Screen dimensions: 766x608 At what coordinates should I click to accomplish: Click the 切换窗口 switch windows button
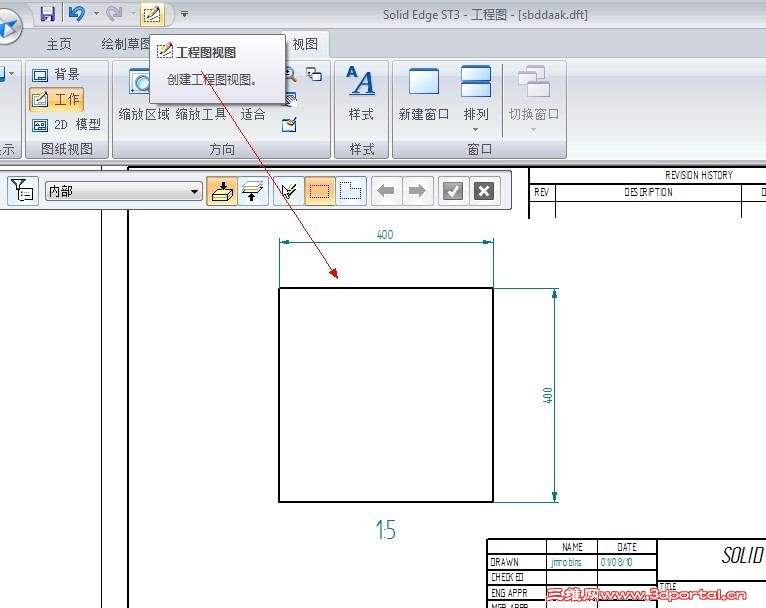tap(533, 94)
